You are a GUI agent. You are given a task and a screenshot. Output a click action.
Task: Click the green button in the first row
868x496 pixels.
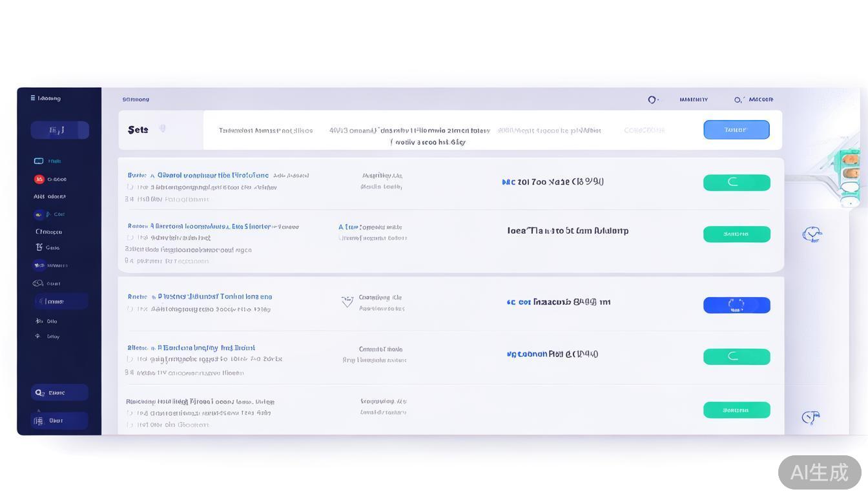(x=736, y=183)
